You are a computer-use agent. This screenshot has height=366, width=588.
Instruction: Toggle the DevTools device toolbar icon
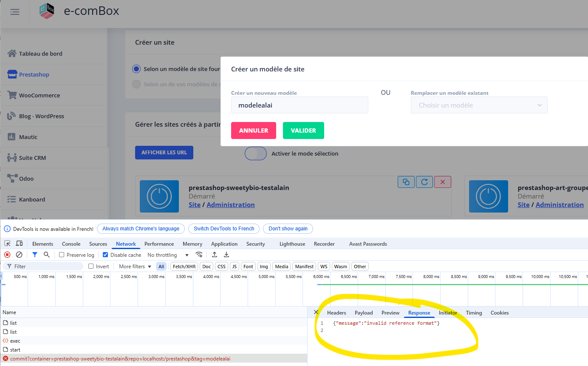click(x=19, y=244)
